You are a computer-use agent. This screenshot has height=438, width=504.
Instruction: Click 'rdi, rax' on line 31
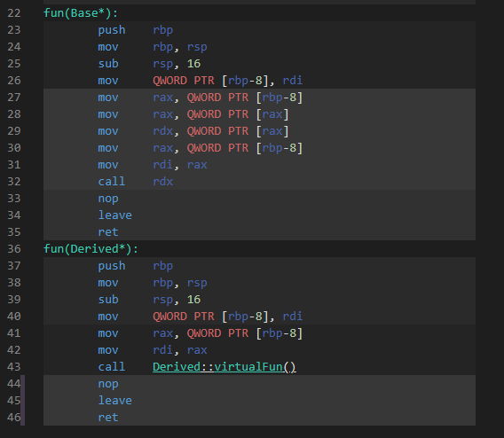point(179,165)
